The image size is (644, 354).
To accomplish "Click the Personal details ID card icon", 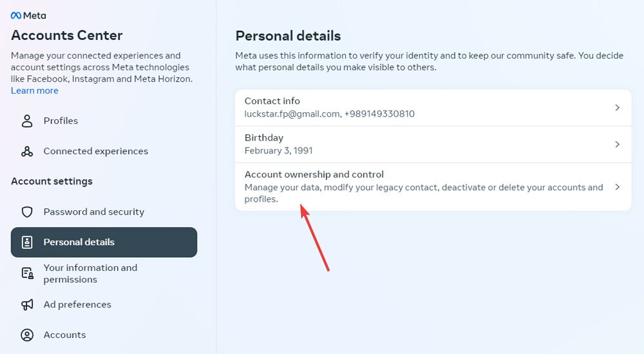I will [27, 242].
